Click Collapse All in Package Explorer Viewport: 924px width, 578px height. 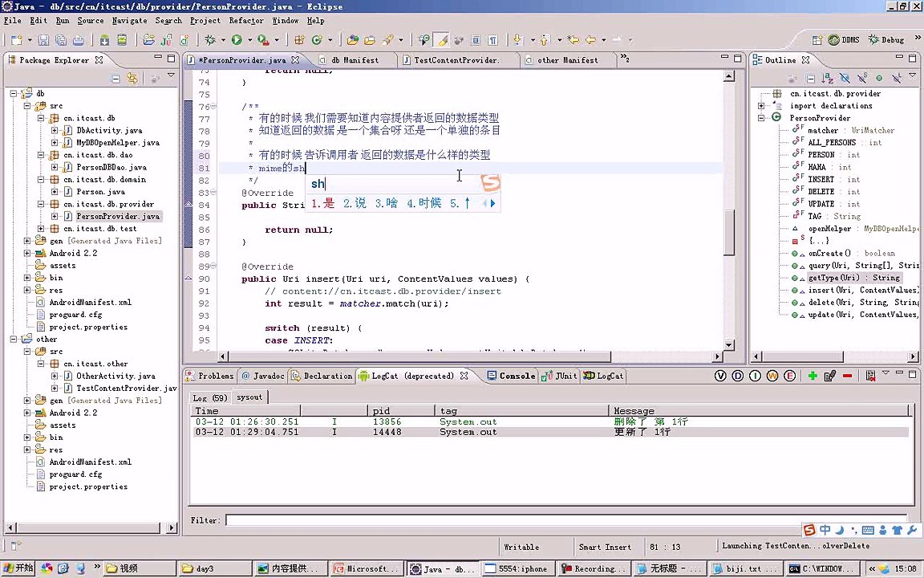click(x=115, y=78)
